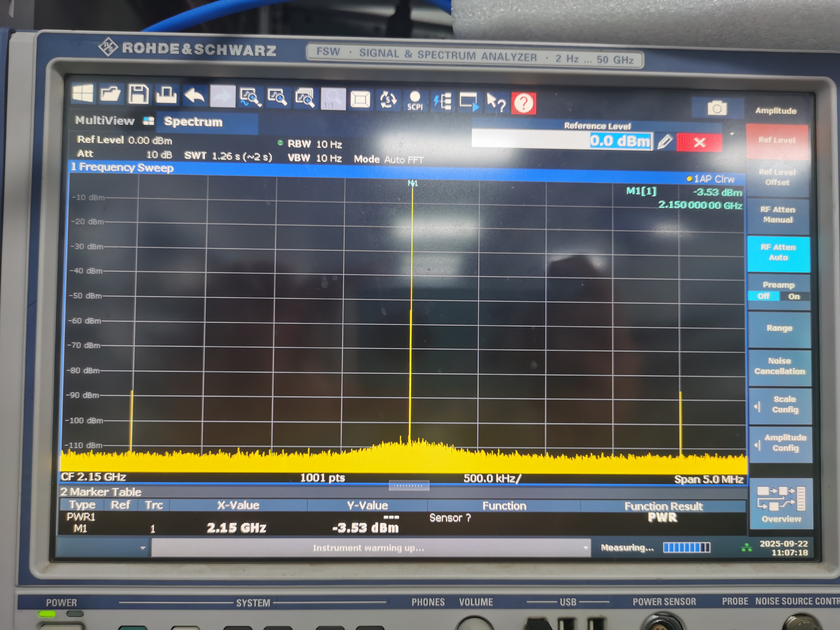Switch to the MultiView tab
The image size is (840, 630).
(105, 121)
